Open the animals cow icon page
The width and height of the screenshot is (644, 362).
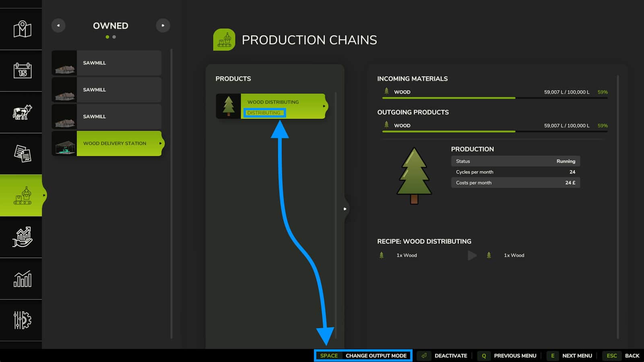pos(22,112)
